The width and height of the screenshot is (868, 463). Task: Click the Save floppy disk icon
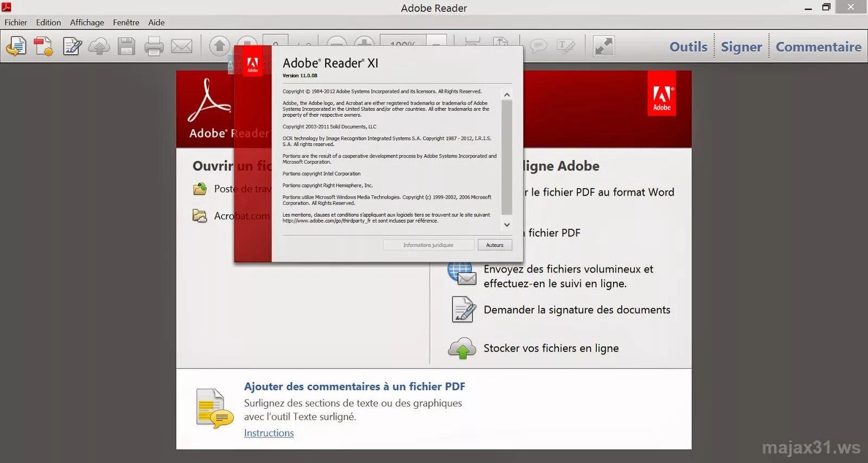click(x=126, y=47)
